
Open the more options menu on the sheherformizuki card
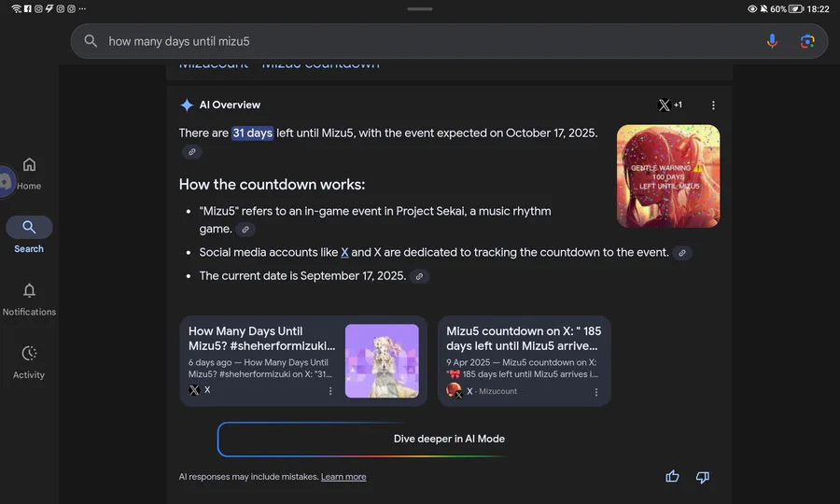(330, 391)
